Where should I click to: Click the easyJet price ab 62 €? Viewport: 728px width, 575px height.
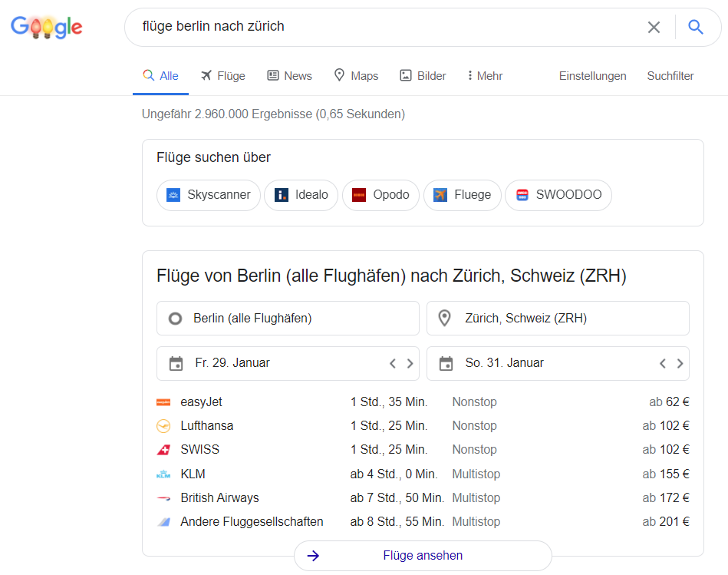pyautogui.click(x=669, y=402)
